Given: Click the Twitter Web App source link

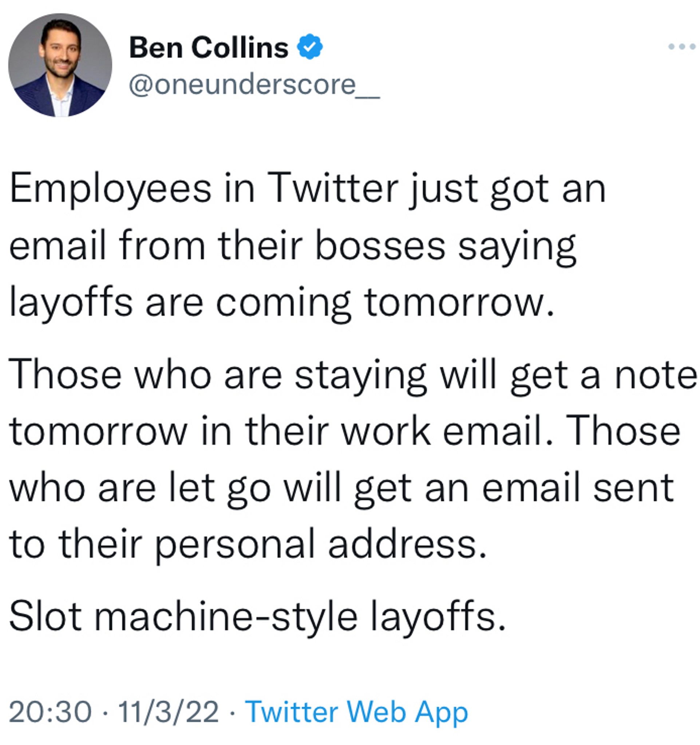Looking at the screenshot, I should [x=356, y=711].
